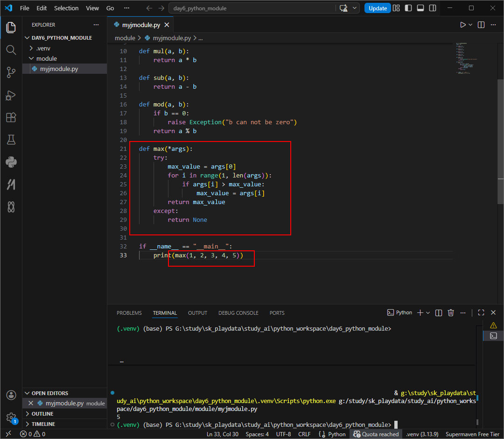The image size is (504, 439).
Task: Change cursor position via Ln 33, Col 30
Action: click(223, 434)
